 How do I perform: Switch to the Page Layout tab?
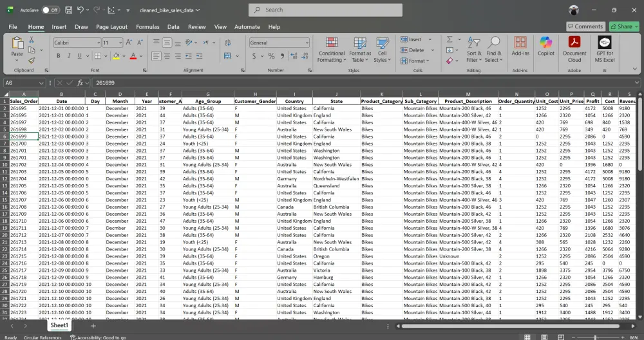coord(111,26)
